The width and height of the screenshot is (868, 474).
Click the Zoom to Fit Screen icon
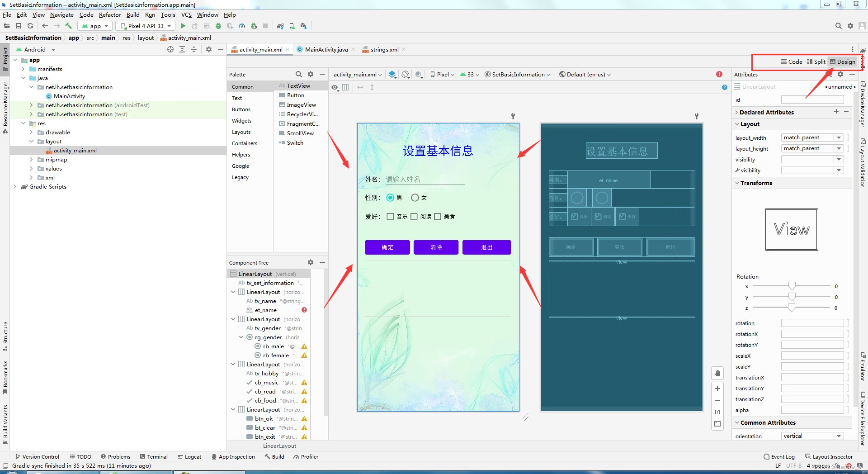717,424
